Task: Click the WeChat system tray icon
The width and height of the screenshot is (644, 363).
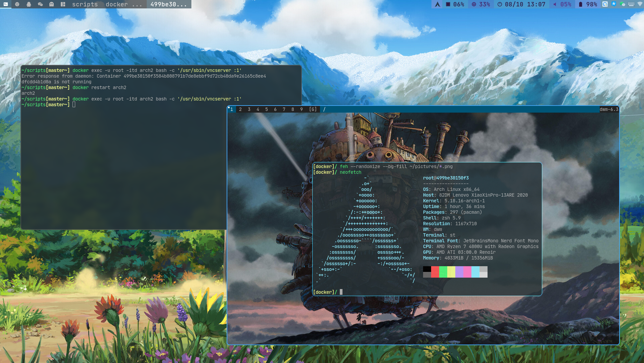Action: 622,4
